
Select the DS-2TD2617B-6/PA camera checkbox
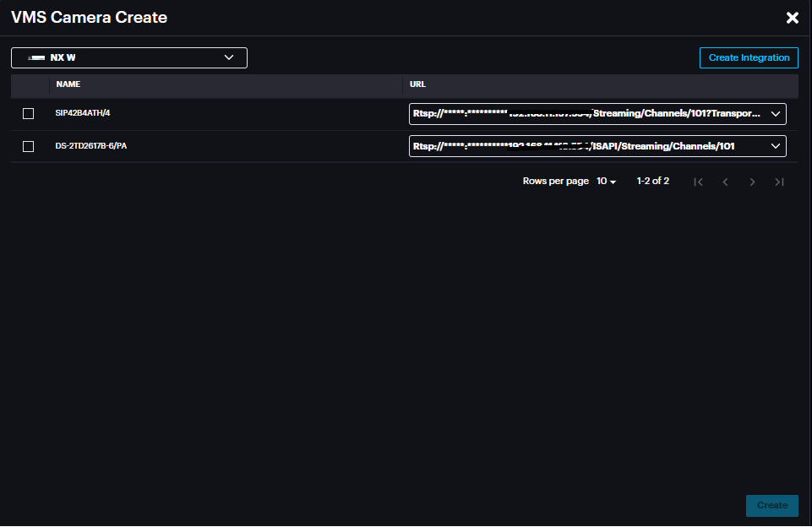point(28,146)
